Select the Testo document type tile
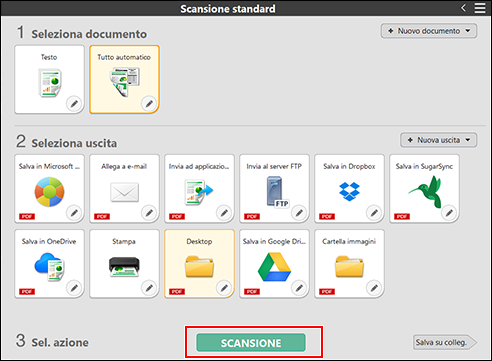The width and height of the screenshot is (492, 361). (x=49, y=79)
